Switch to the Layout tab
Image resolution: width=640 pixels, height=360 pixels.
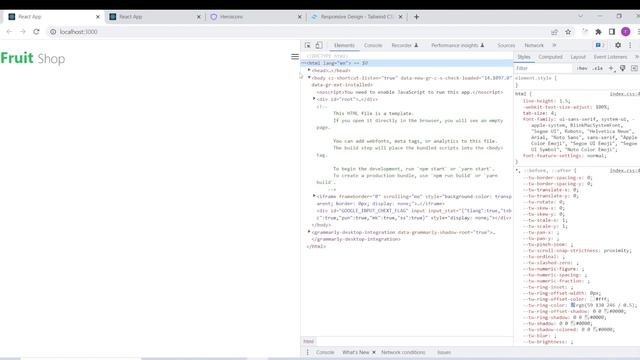[578, 57]
